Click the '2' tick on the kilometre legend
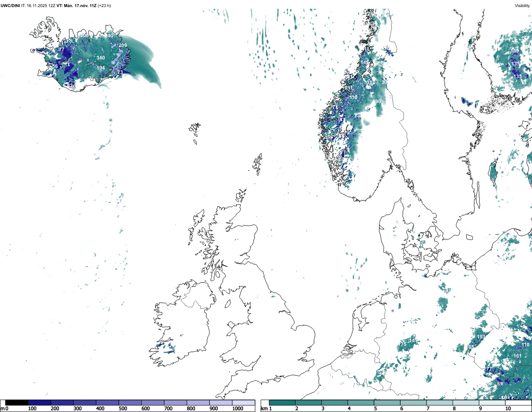Viewport: 532px width, 412px height. (x=297, y=409)
